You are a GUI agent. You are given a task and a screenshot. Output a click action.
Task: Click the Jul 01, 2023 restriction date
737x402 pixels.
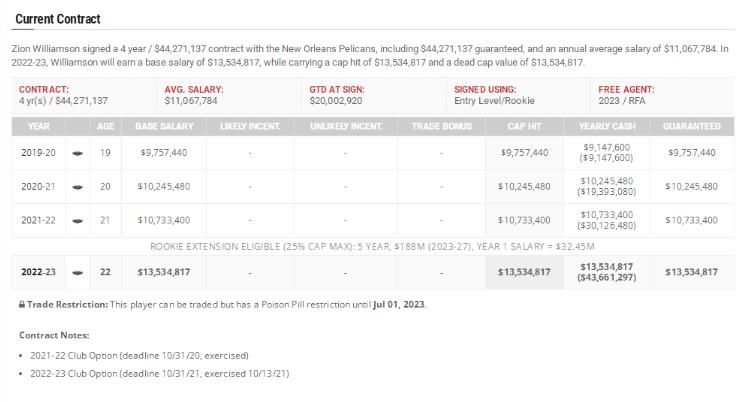[399, 305]
